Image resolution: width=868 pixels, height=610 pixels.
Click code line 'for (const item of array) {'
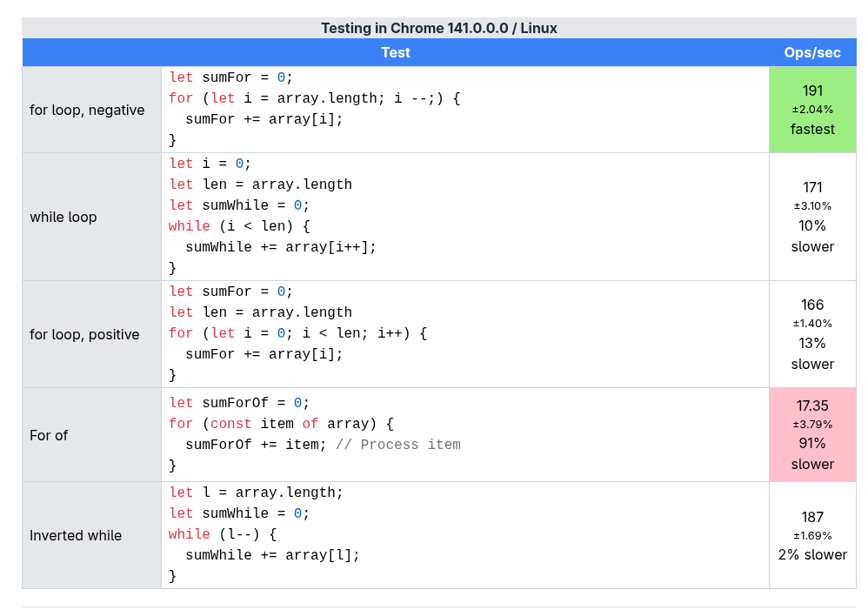point(281,424)
